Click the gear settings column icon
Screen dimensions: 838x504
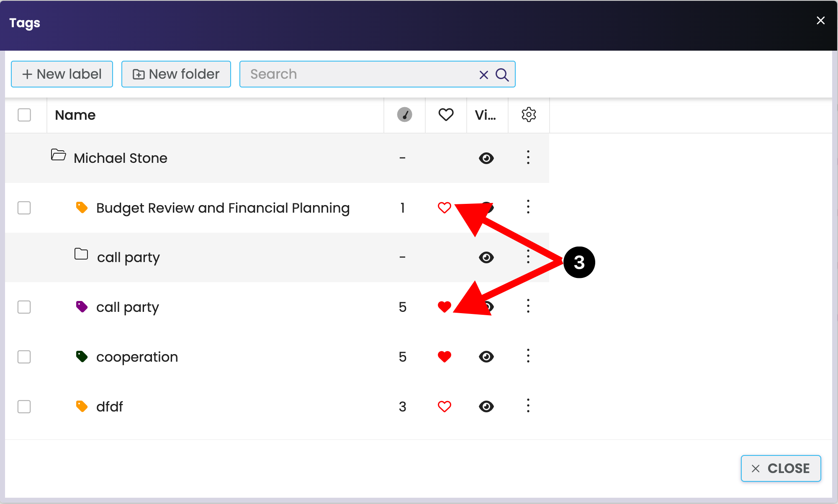coord(529,115)
